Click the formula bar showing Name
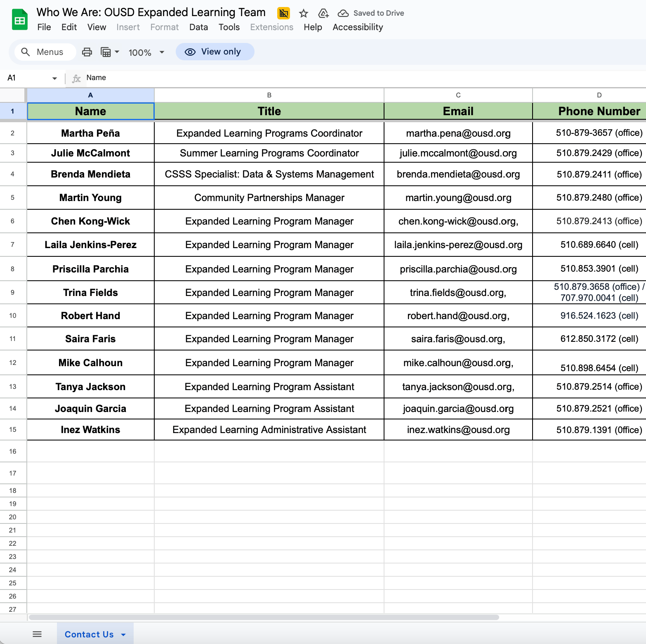The height and width of the screenshot is (644, 646). 289,78
